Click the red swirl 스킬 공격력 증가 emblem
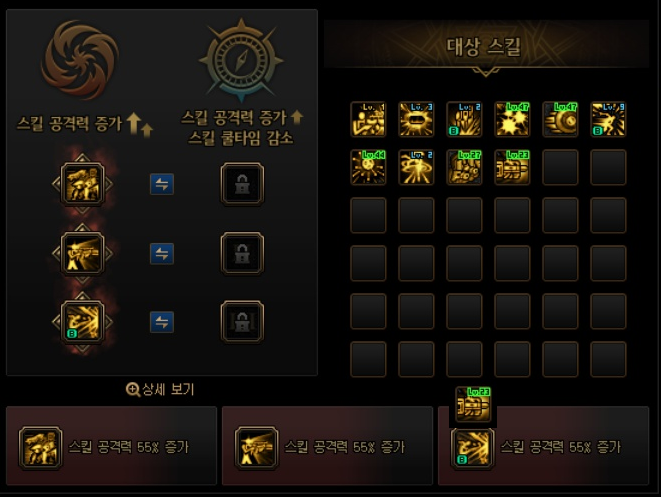Viewport: 661px width, 497px height. click(x=80, y=60)
